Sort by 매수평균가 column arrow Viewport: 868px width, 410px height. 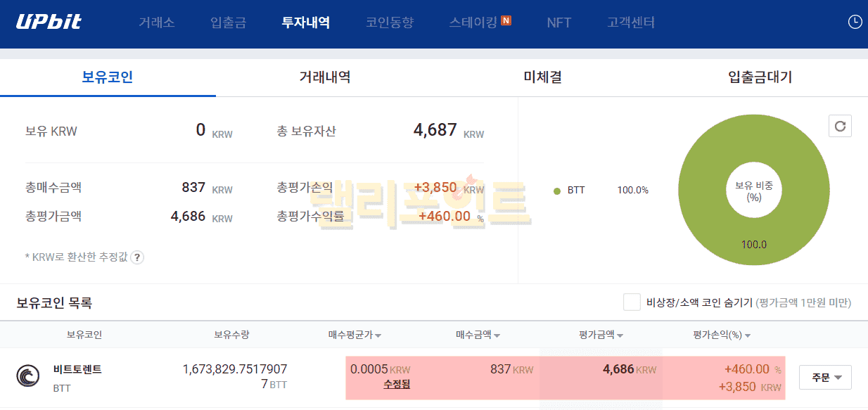378,335
